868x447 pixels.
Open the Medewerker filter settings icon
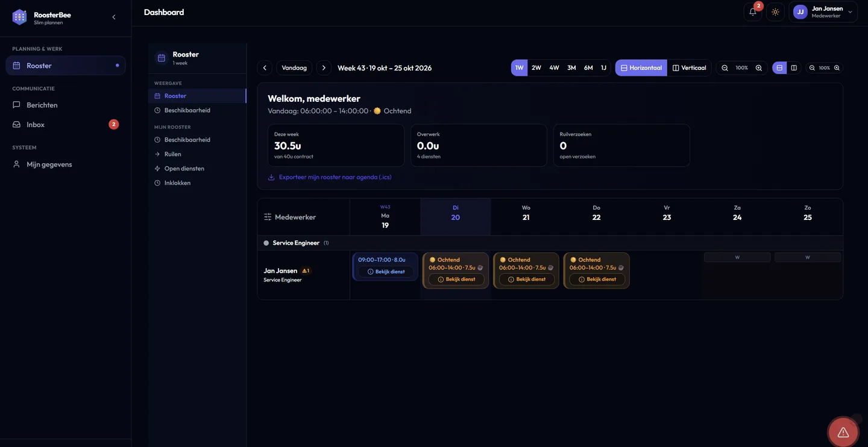click(268, 217)
